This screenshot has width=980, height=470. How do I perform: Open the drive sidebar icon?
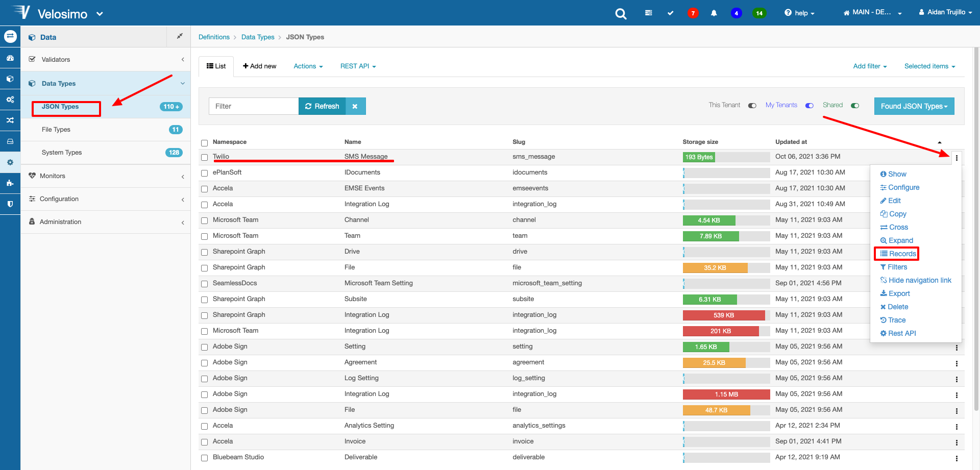point(10,141)
